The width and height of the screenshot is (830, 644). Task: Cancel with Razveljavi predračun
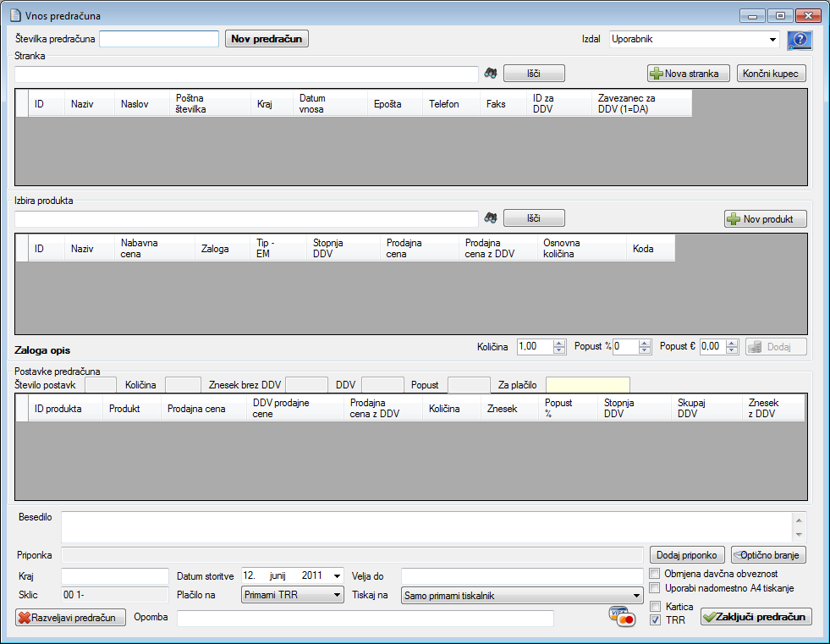(71, 618)
